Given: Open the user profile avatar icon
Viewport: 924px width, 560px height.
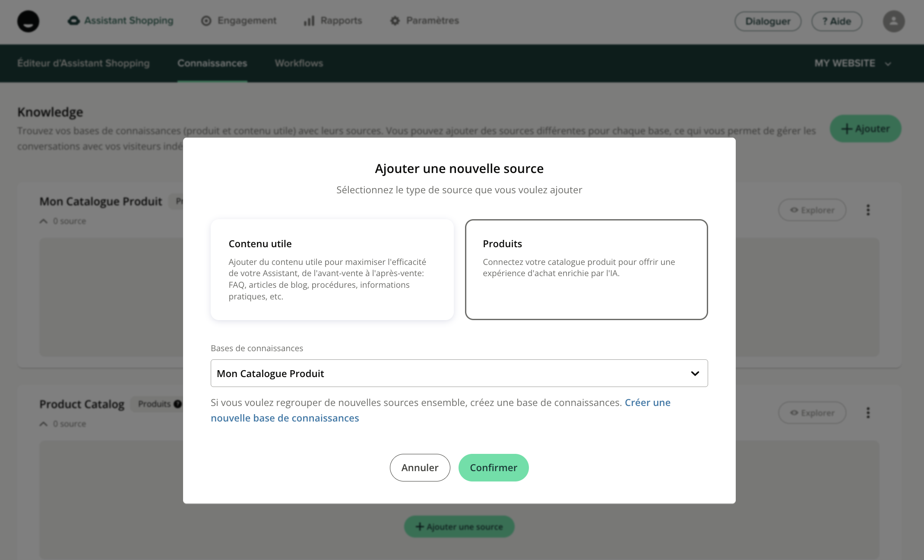Looking at the screenshot, I should (893, 21).
